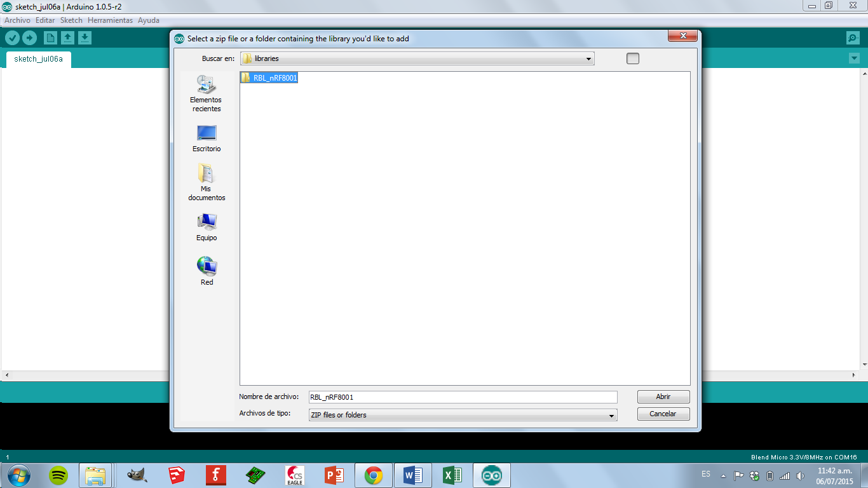Go to Elementos recientes location

[206, 93]
